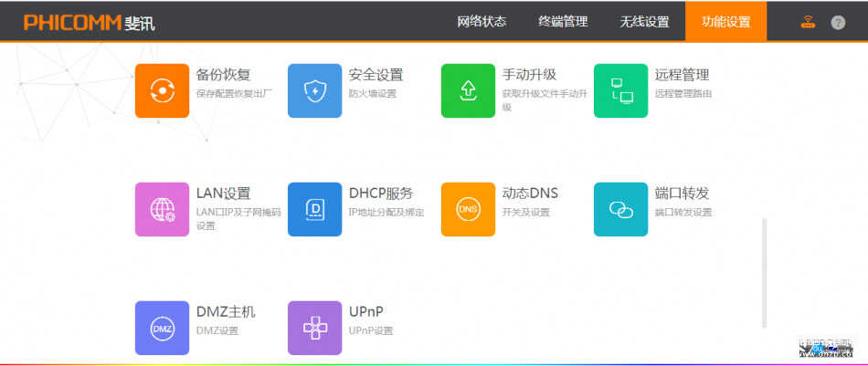
Task: Click the 防火墙设置 description text
Action: coord(373,94)
